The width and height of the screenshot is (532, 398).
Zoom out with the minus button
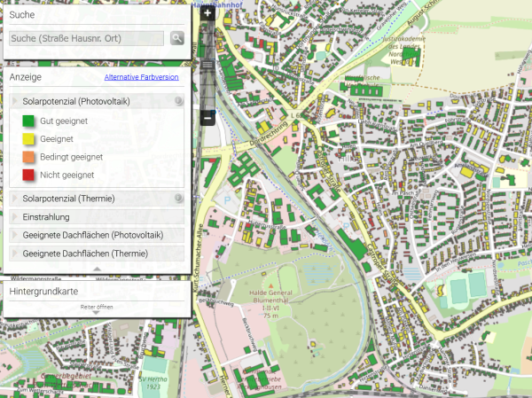pyautogui.click(x=207, y=118)
